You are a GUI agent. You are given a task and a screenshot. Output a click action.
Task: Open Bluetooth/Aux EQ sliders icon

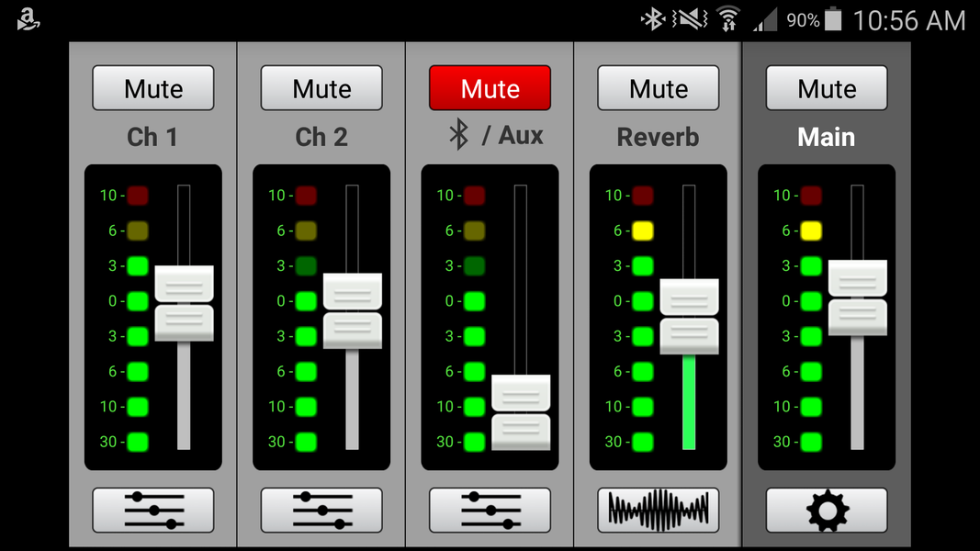click(x=490, y=510)
